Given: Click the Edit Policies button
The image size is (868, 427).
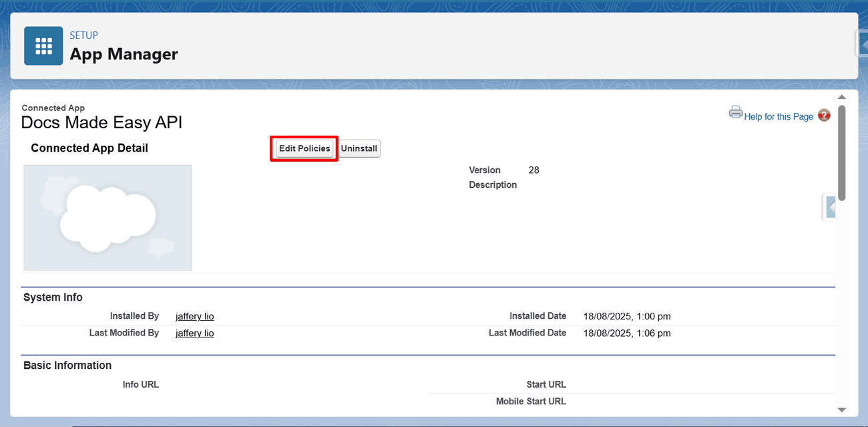Looking at the screenshot, I should [x=304, y=148].
